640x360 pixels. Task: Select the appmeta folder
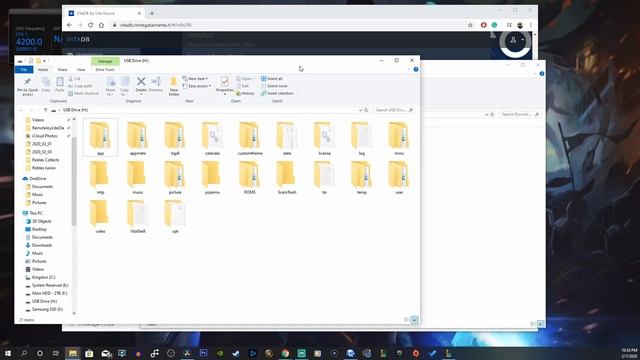[138, 138]
